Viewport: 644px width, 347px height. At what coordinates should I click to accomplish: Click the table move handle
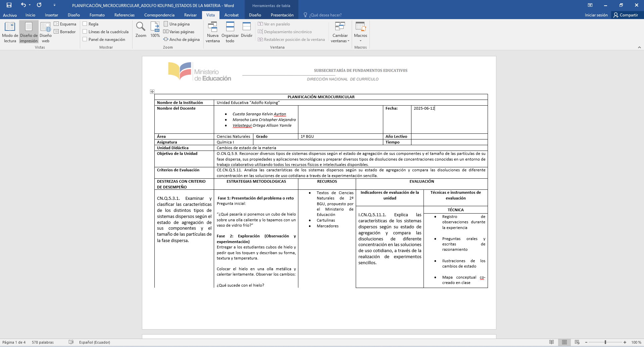[152, 92]
